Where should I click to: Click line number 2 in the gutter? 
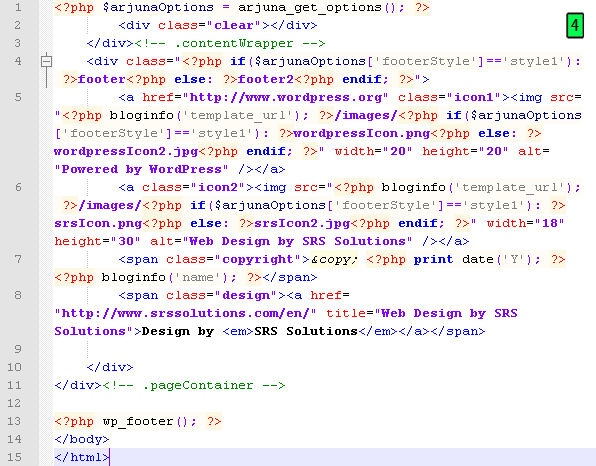pos(18,25)
